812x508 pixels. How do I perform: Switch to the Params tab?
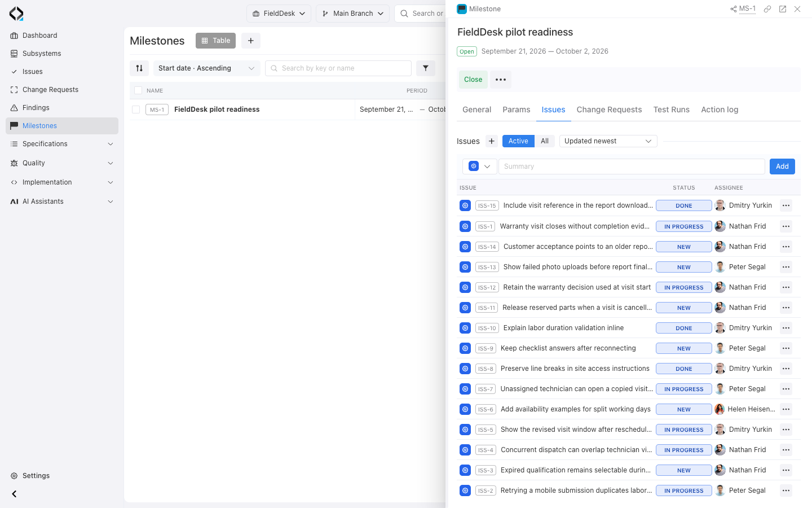click(x=517, y=110)
